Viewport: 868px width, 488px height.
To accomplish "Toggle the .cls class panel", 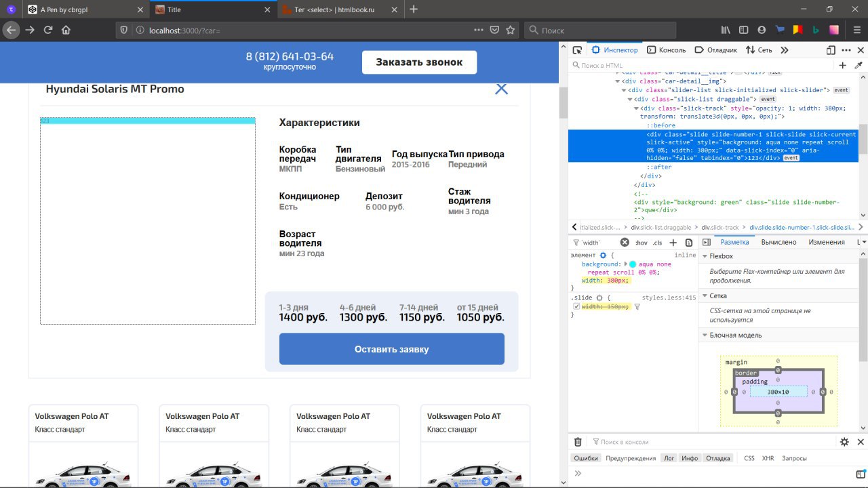I will (657, 243).
